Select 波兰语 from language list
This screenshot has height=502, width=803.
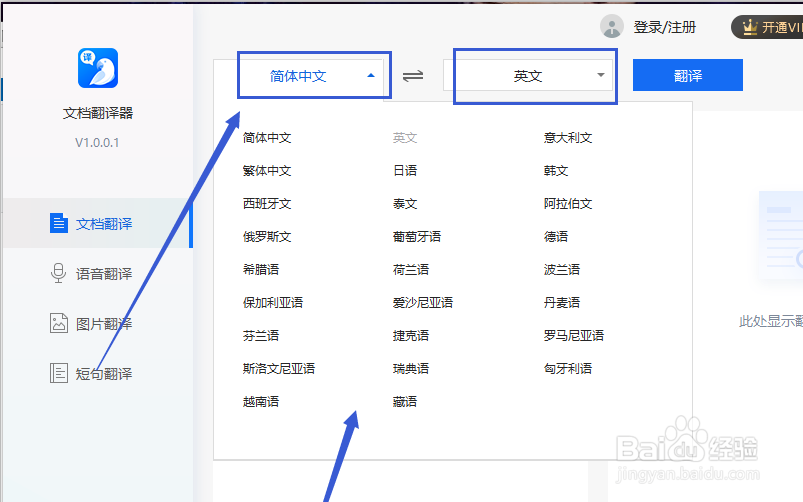[x=562, y=269]
